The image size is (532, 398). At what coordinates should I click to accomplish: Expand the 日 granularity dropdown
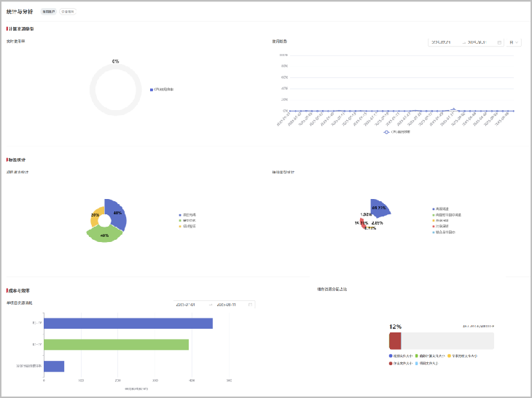coord(514,42)
